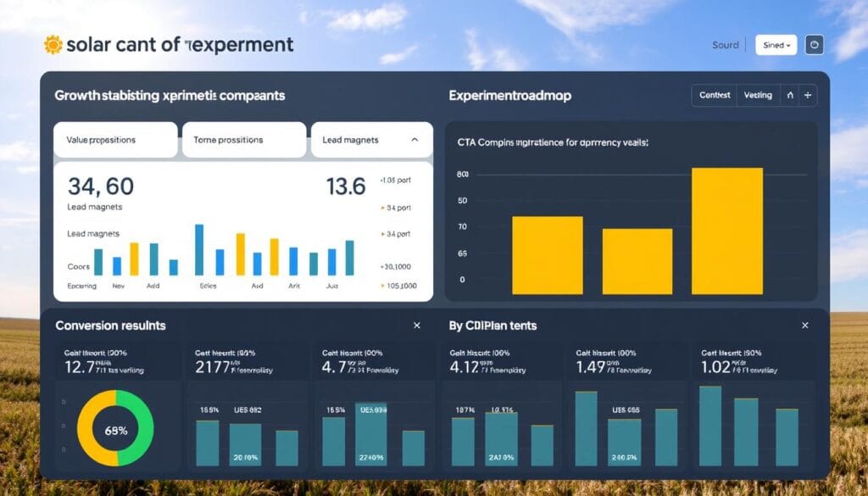Select the Value propositions tab
The height and width of the screenshot is (496, 868).
(x=115, y=140)
